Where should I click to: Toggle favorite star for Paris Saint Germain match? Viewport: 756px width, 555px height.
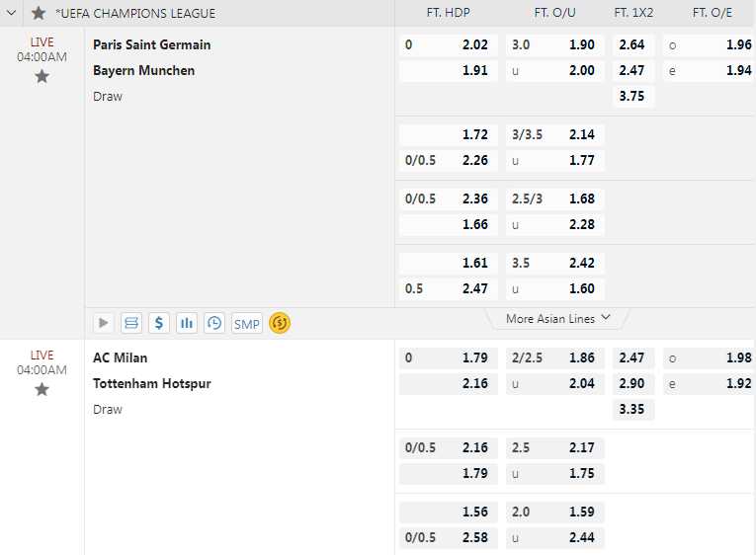pos(42,76)
